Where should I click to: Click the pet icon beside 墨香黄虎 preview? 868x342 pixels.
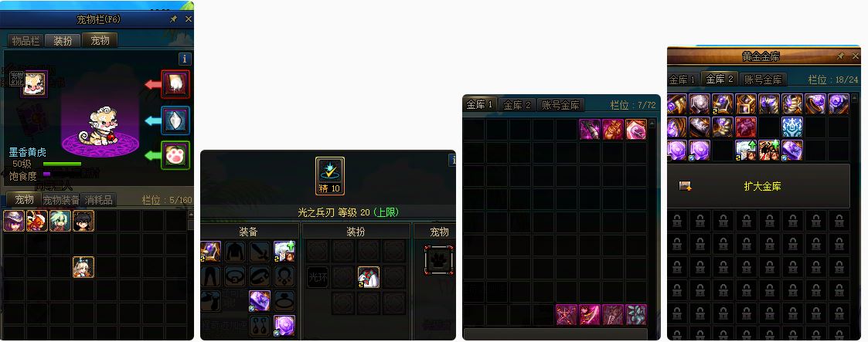point(34,84)
